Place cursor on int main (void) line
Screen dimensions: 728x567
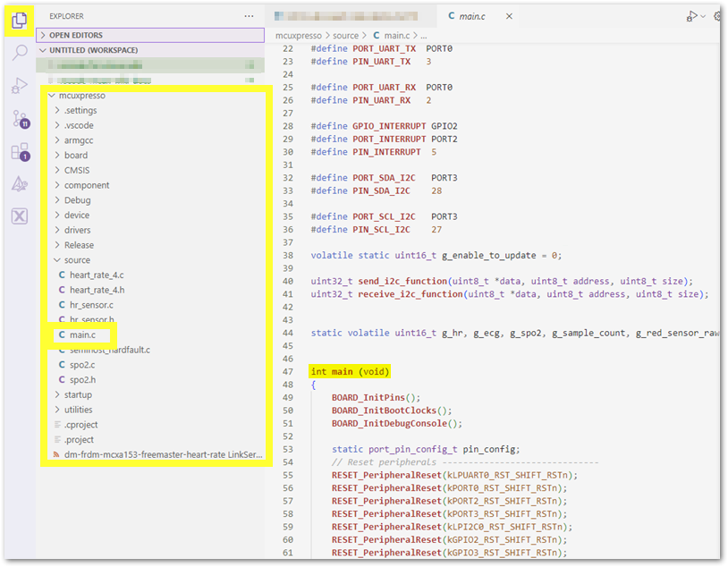coord(350,371)
